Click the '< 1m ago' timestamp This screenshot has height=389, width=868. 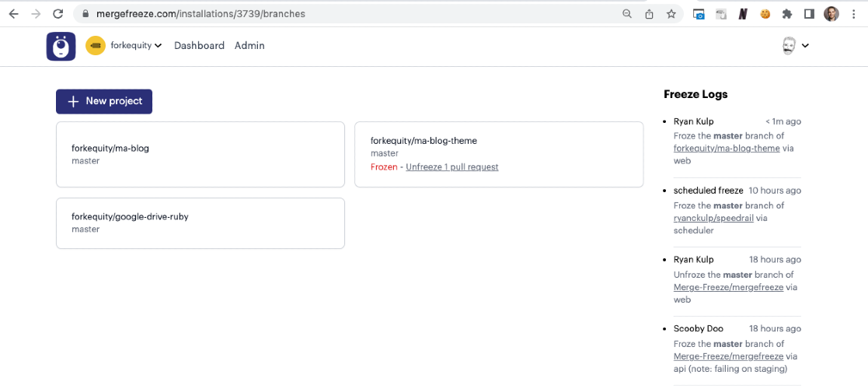[783, 121]
